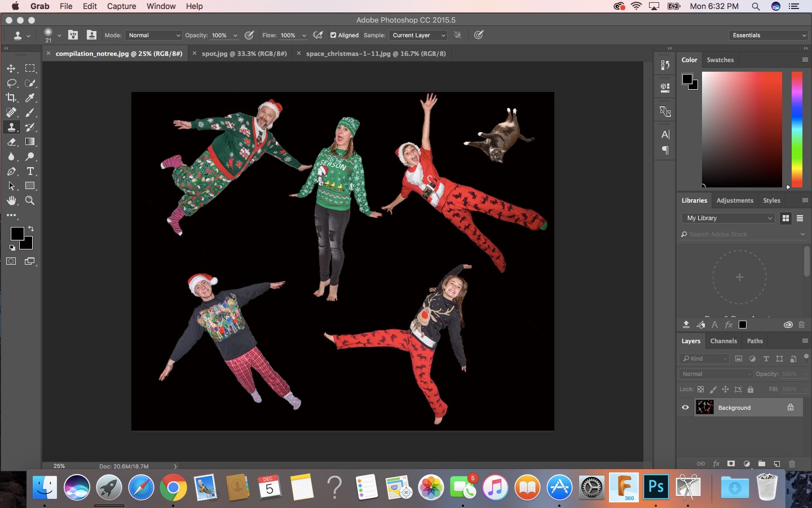Hide the Background layer eye icon
This screenshot has height=508, width=812.
[x=685, y=408]
